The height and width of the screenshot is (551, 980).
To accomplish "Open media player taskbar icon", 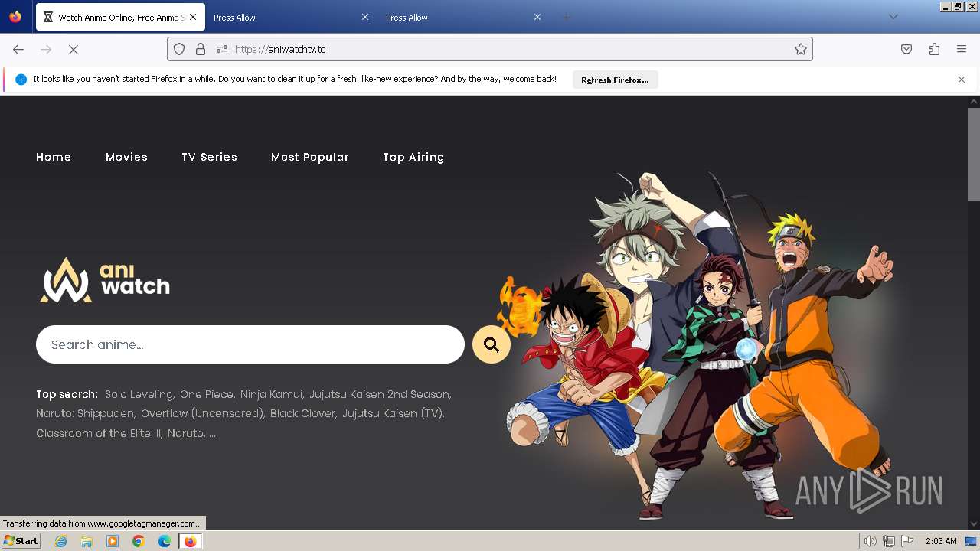I will tap(113, 541).
